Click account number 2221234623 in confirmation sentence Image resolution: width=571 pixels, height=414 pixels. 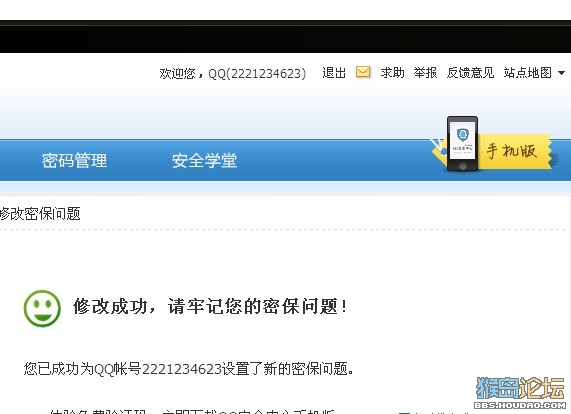[181, 369]
